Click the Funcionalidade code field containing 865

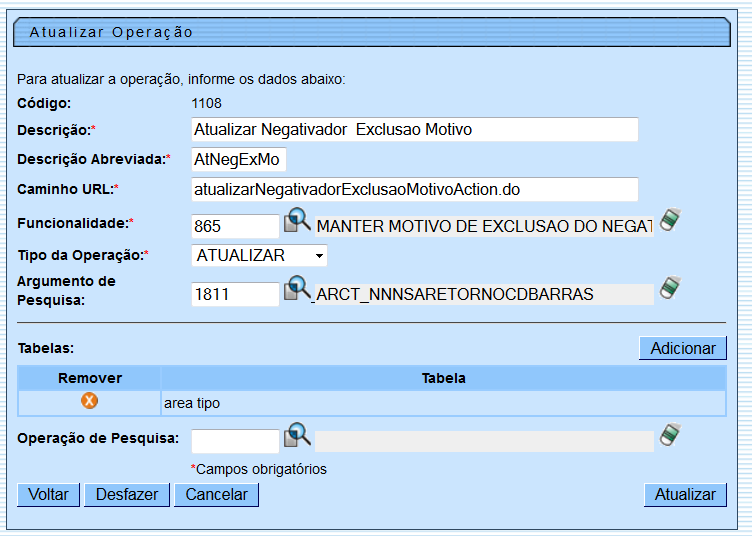point(235,226)
